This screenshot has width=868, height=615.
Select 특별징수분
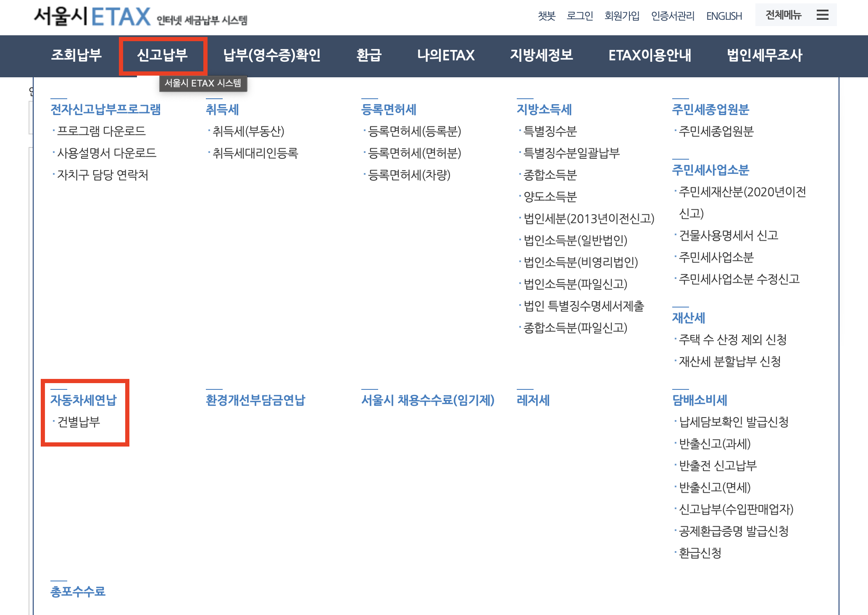pos(550,131)
